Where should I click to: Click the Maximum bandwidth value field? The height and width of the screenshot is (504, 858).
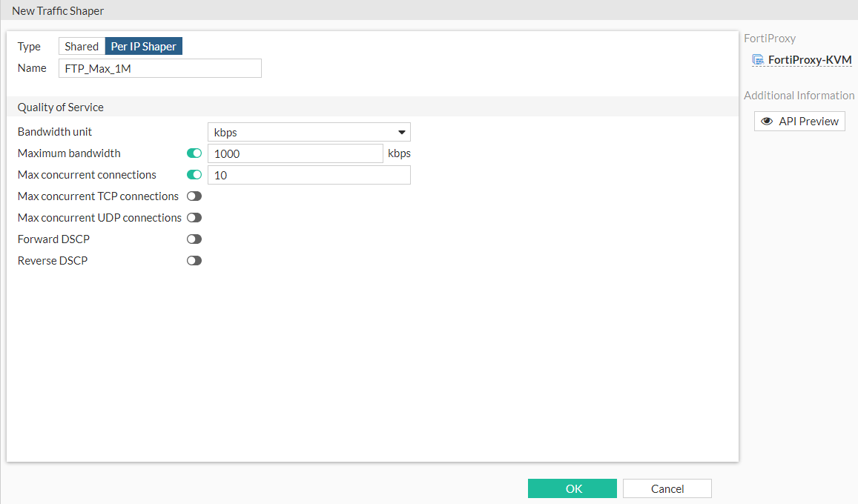point(296,153)
